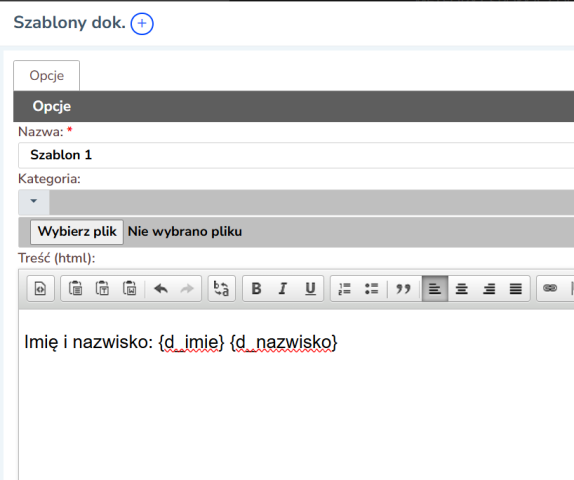The width and height of the screenshot is (574, 480).
Task: Insert a numbered list
Action: 344,289
